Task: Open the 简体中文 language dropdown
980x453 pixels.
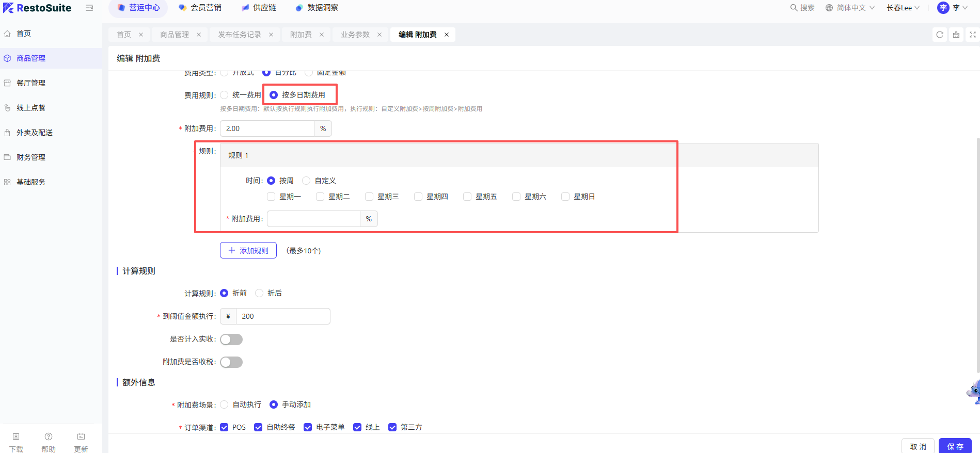Action: pyautogui.click(x=850, y=8)
